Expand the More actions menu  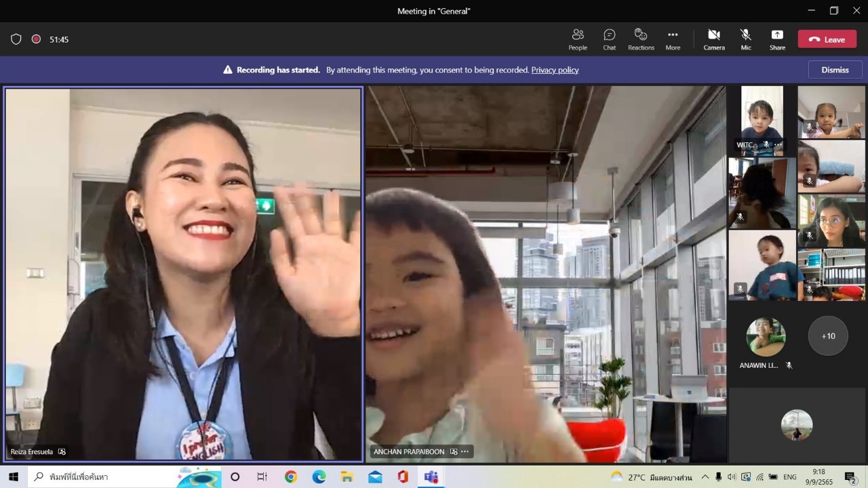[673, 39]
